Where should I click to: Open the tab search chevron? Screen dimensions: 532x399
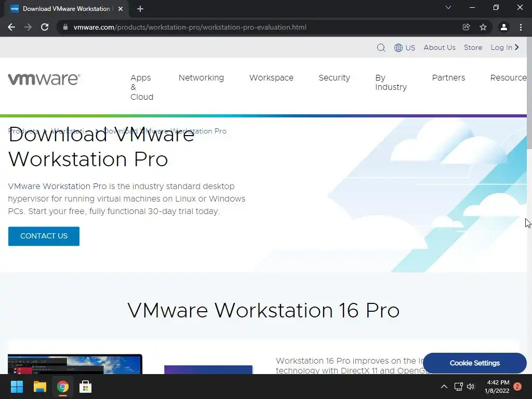(x=448, y=7)
